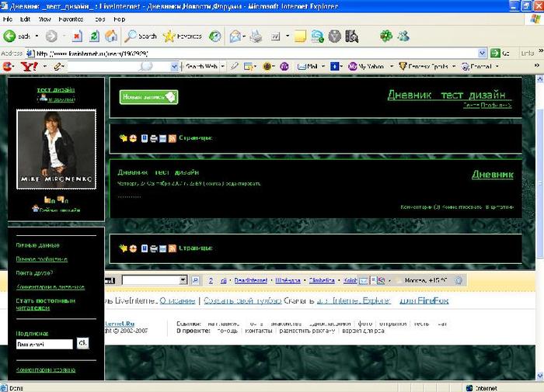Click the yellow notes toolbar icon
Viewport: 544px width, 392px height.
[x=300, y=36]
